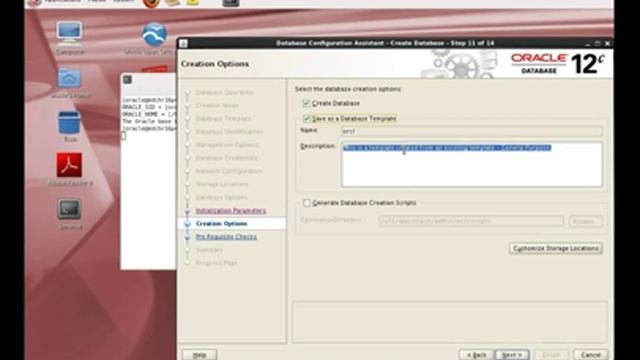Open Customize Storage Locations
Viewport: 640px width, 360px height.
[x=556, y=248]
